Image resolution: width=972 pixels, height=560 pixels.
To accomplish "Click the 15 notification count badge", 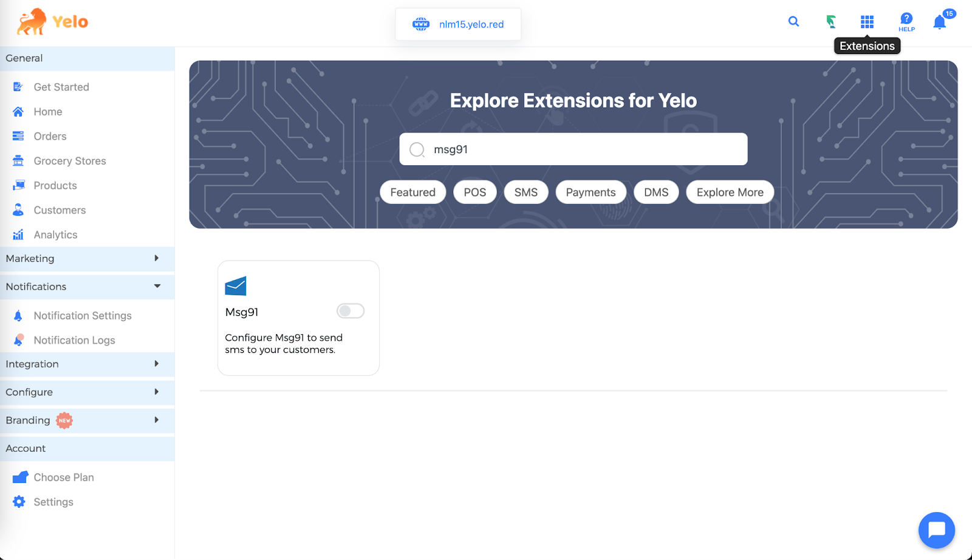I will click(950, 13).
